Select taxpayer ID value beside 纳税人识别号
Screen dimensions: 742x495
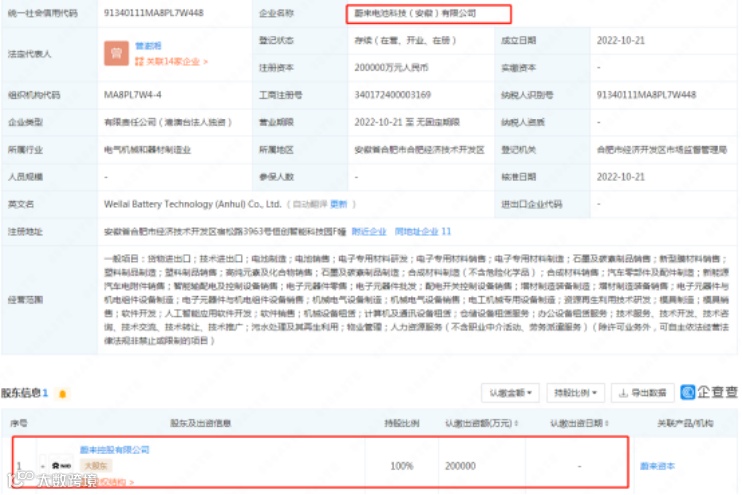[x=646, y=95]
